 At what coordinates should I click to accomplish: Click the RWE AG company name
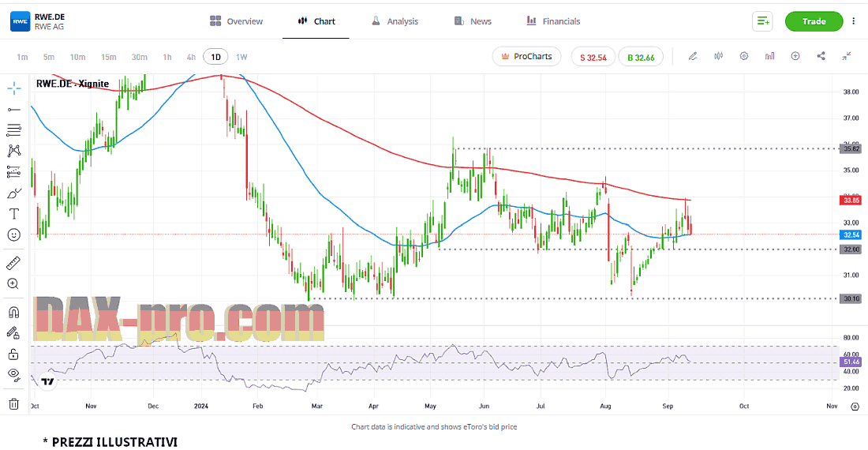pos(49,27)
